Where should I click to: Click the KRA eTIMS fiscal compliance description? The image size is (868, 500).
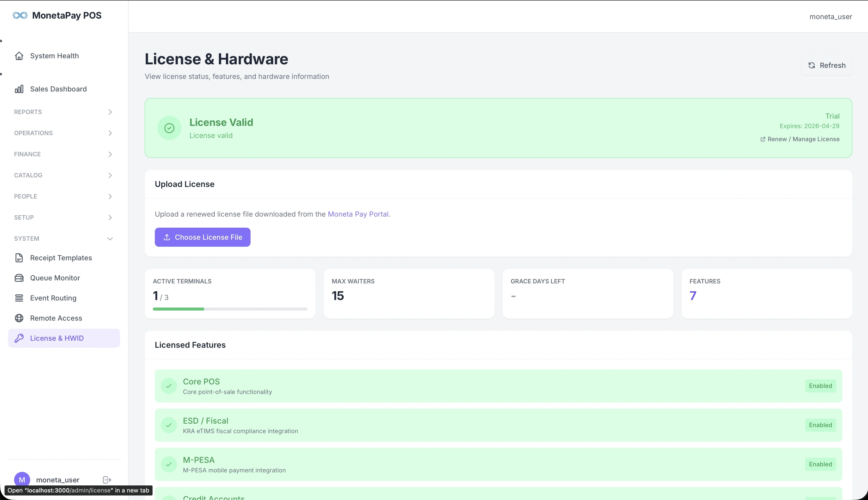[240, 431]
